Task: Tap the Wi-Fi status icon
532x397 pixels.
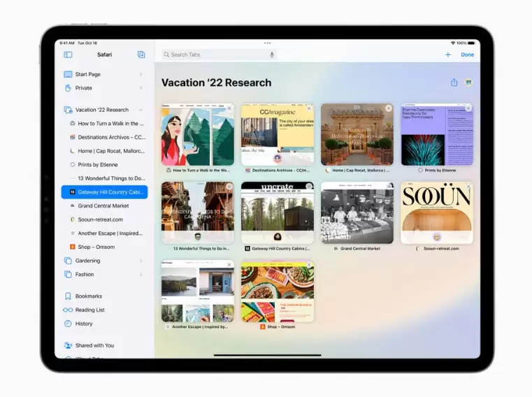Action: click(x=452, y=43)
